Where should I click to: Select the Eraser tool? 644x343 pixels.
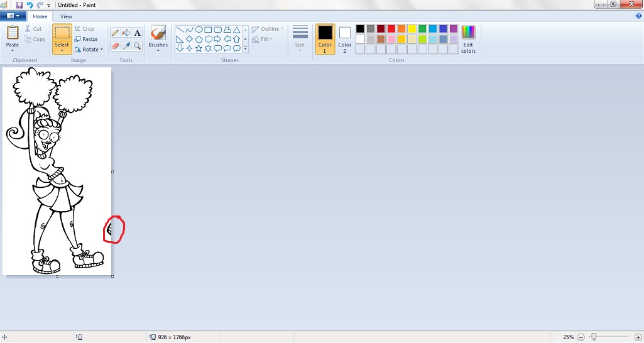115,46
